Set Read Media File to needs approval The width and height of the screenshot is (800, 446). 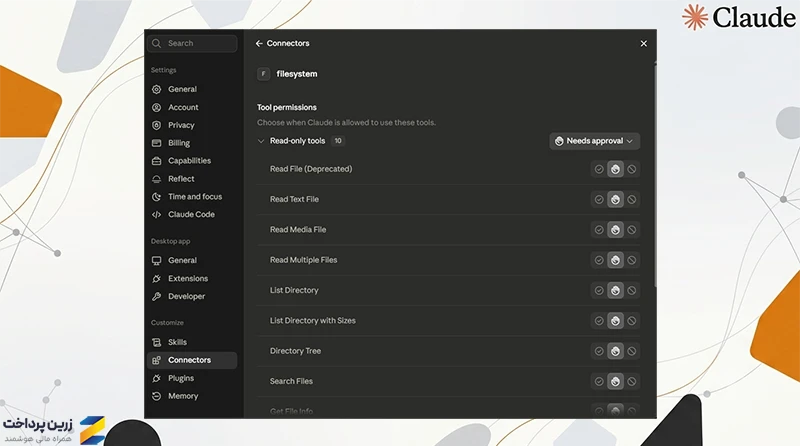click(x=615, y=230)
